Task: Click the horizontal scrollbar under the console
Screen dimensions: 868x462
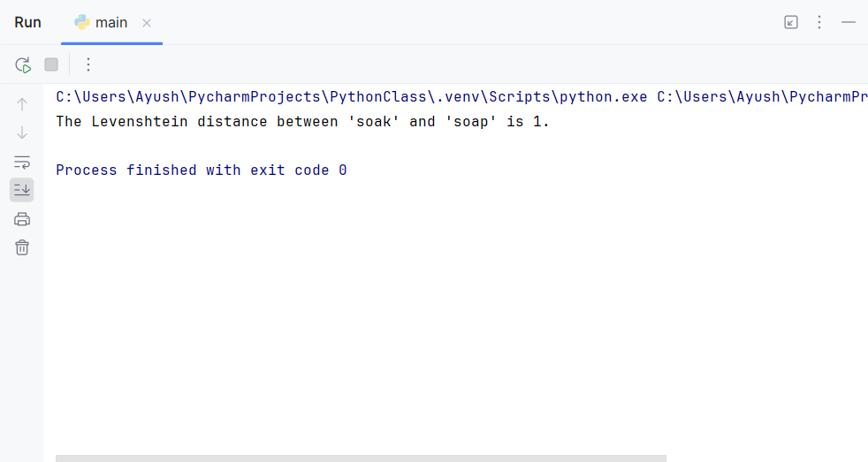Action: pyautogui.click(x=361, y=458)
